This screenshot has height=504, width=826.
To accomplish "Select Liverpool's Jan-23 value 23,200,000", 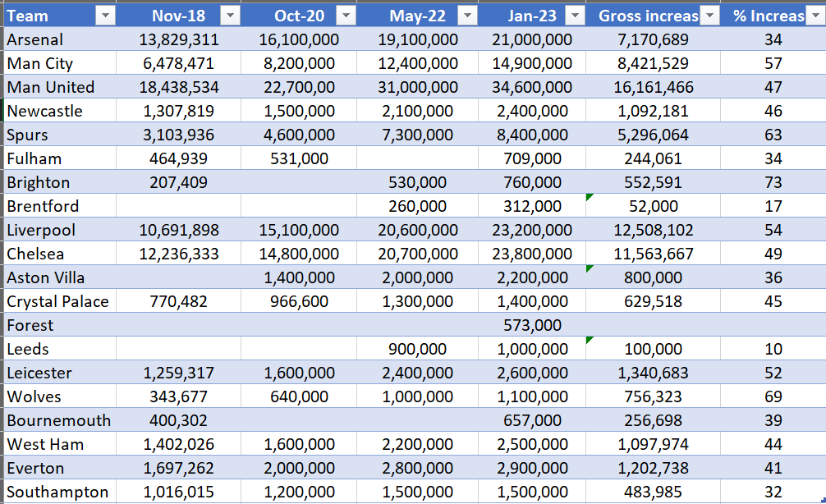I will (x=532, y=230).
